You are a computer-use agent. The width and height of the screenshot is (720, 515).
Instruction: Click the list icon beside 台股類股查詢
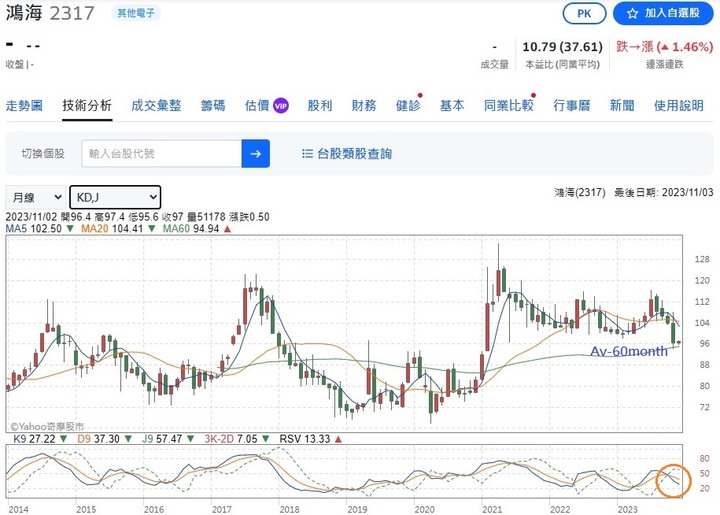(307, 154)
